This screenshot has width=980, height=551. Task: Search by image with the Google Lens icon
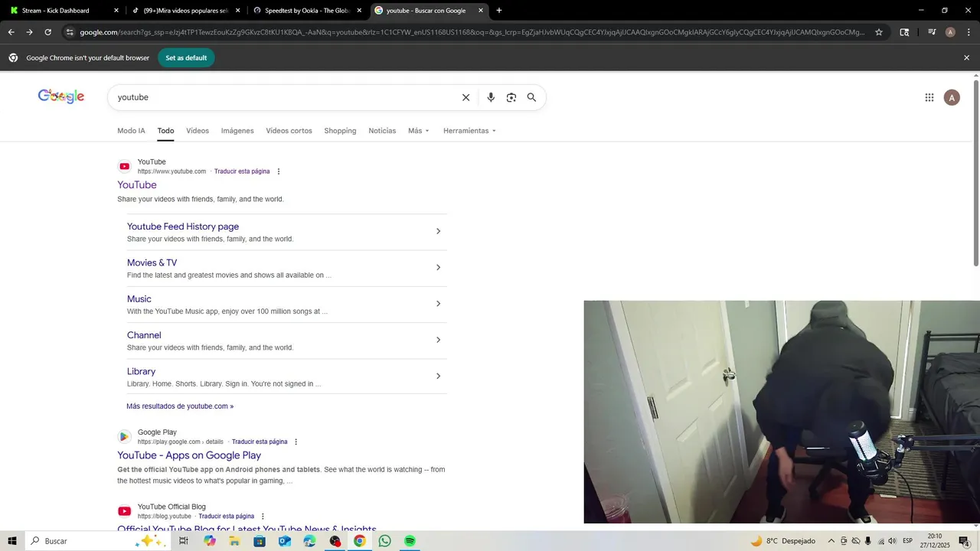(511, 97)
